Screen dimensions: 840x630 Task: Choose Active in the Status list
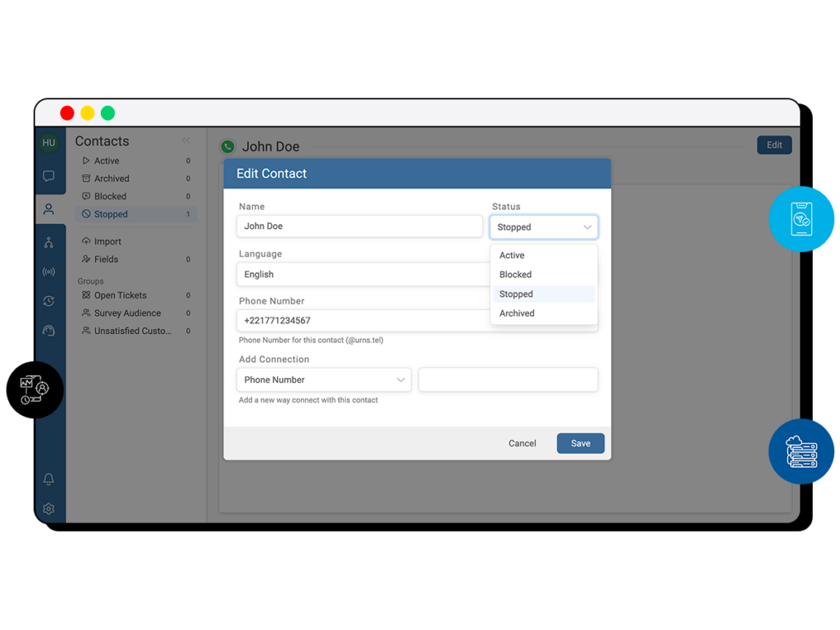tap(544, 255)
